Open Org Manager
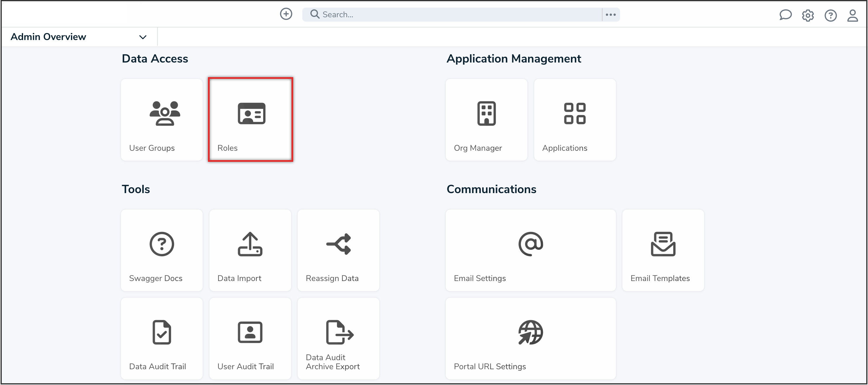 coord(486,120)
